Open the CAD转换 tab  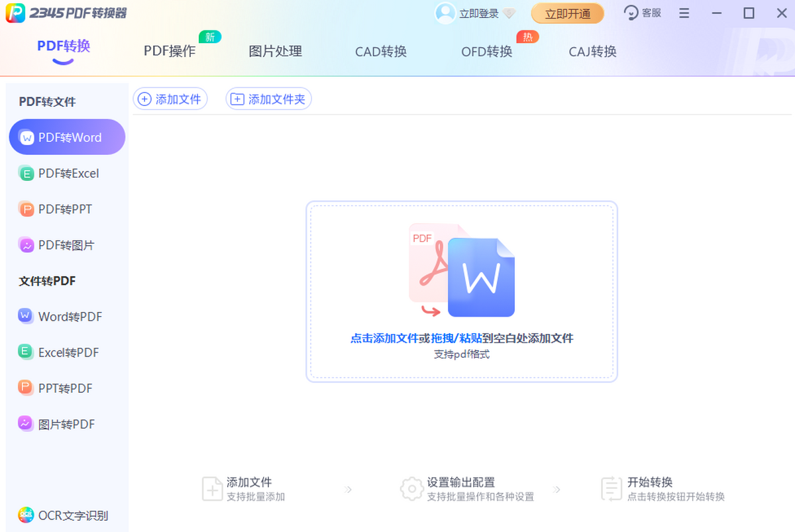pos(381,51)
